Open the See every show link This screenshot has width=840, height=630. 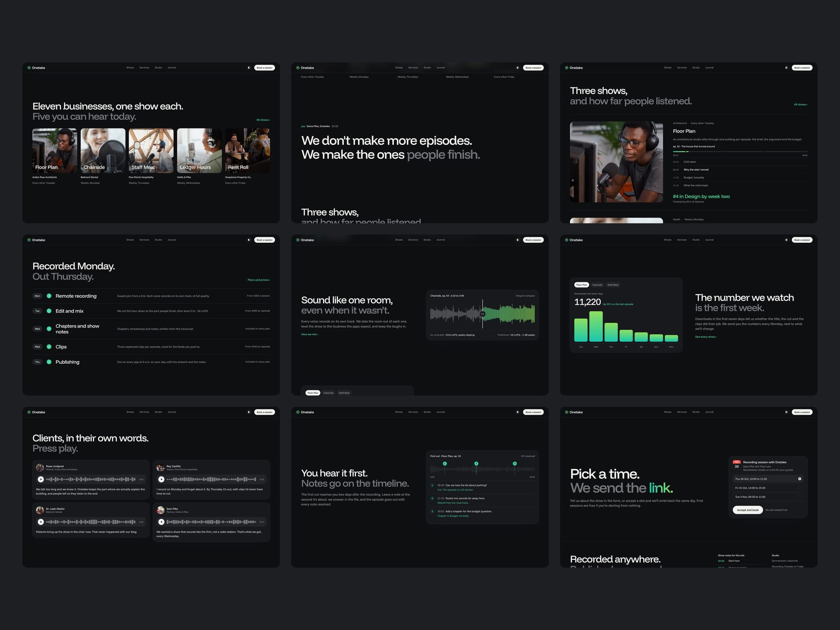706,337
